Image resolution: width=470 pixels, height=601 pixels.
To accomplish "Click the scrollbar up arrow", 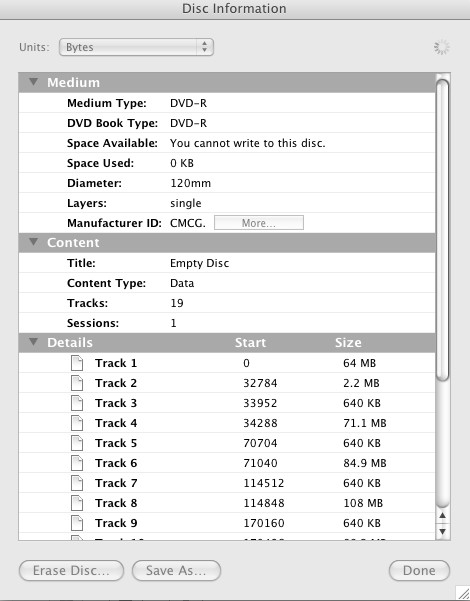I will pos(442,516).
